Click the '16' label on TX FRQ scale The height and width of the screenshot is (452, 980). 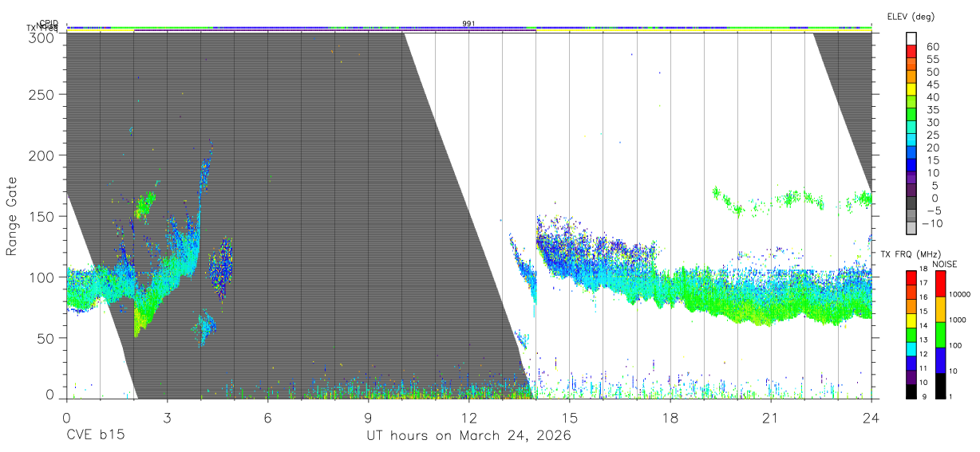[925, 297]
